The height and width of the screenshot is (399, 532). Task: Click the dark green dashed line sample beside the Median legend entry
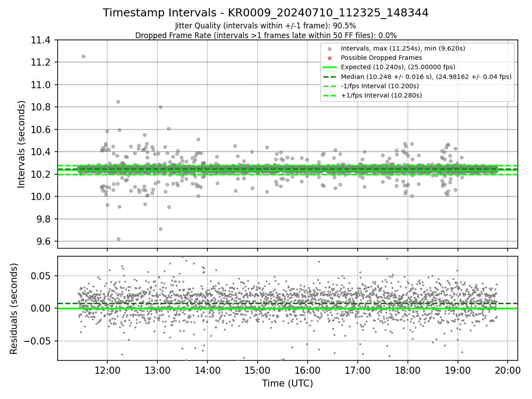329,77
